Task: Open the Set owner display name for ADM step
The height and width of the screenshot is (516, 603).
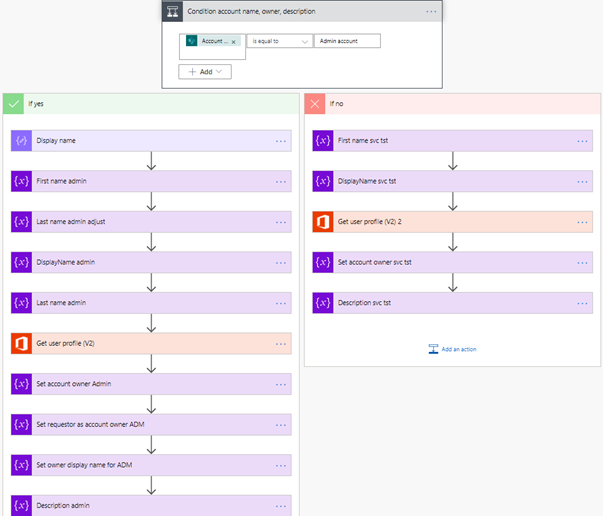Action: 151,465
